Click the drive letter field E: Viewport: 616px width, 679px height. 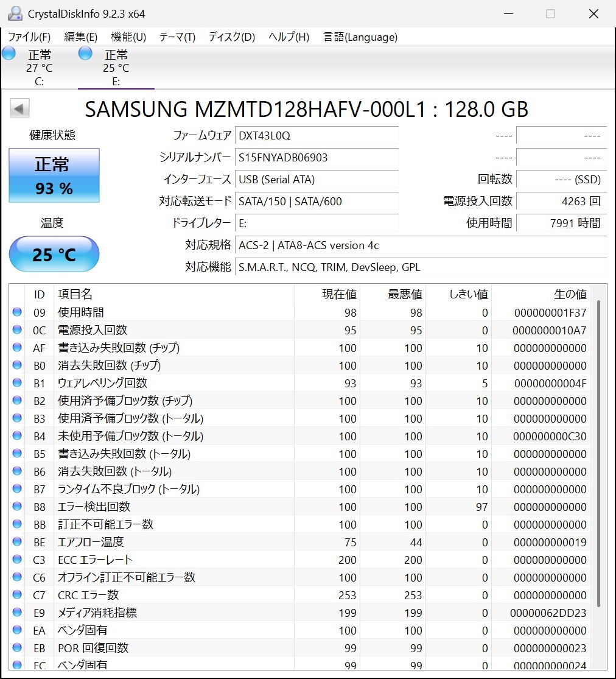317,223
